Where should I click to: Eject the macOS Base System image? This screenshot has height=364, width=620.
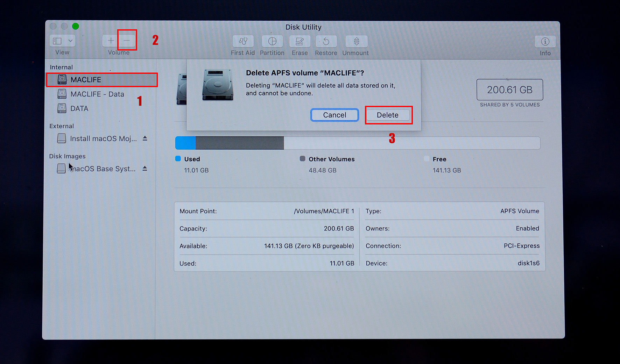tap(145, 168)
